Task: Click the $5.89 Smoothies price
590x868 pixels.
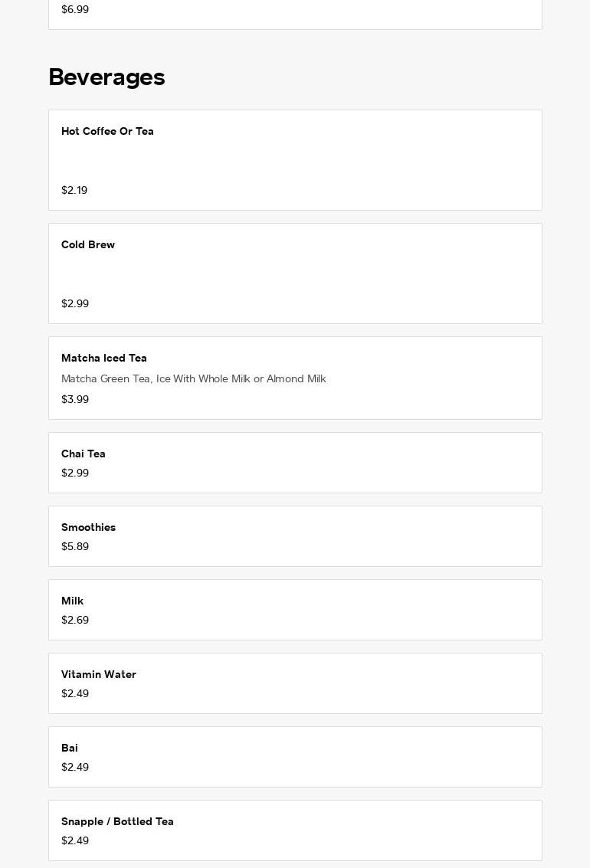Action: pos(75,547)
